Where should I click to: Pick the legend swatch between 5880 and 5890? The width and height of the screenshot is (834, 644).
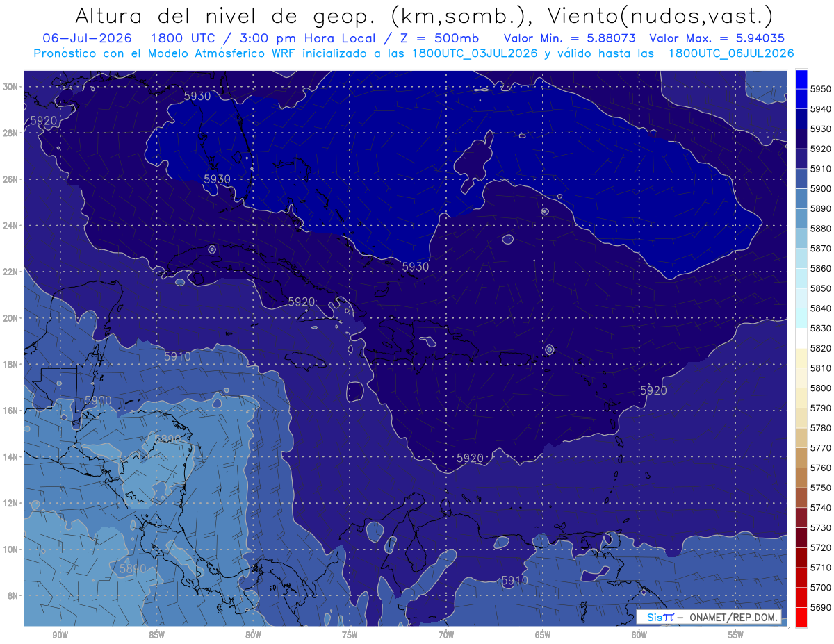(x=802, y=218)
